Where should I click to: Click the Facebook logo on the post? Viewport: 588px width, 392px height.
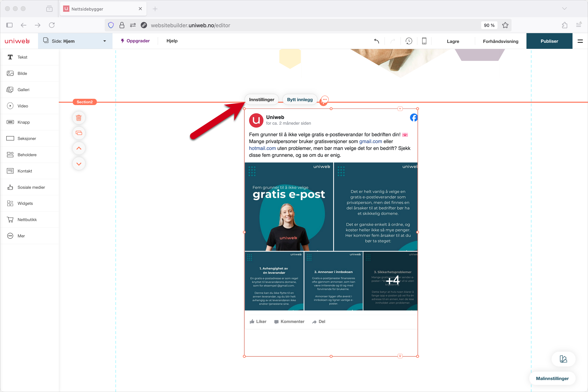coord(414,117)
